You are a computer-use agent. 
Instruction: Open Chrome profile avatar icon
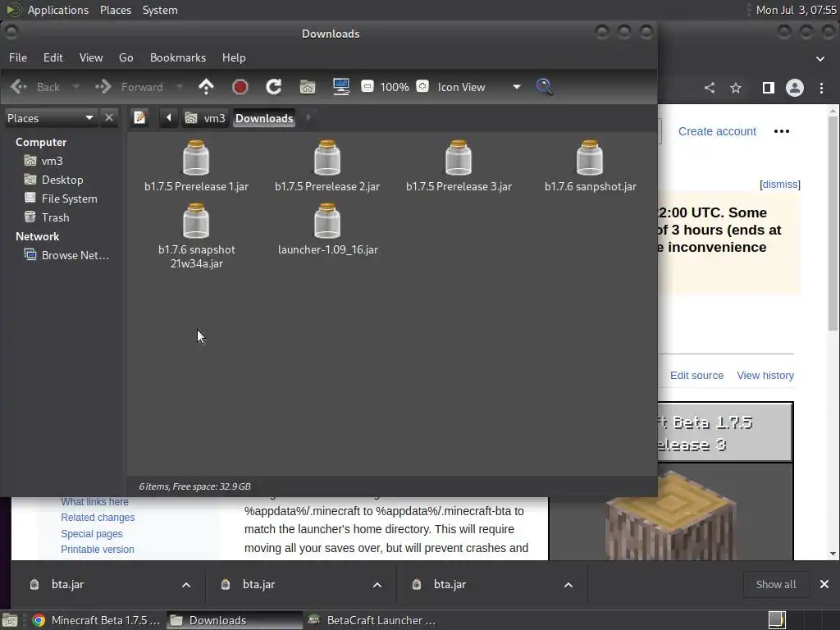(x=794, y=88)
